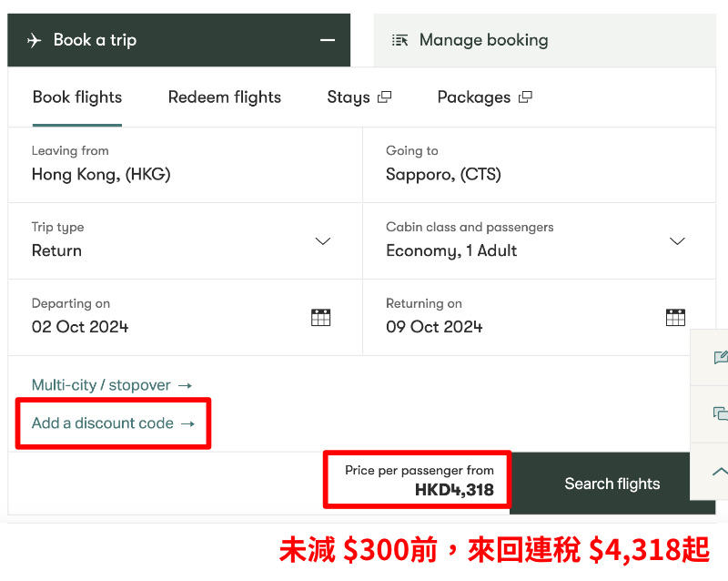Open the feedback edit icon on the side panel

tap(721, 357)
